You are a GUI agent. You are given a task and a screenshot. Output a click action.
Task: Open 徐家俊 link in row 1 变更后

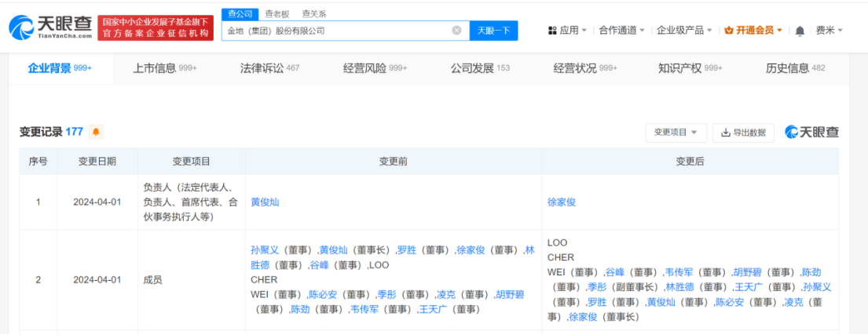pyautogui.click(x=562, y=202)
